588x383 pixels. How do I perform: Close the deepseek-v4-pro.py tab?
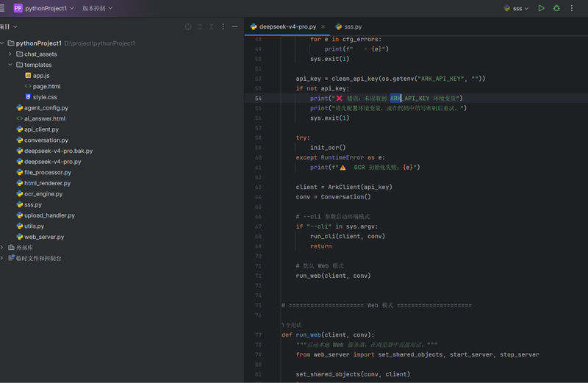pos(323,26)
